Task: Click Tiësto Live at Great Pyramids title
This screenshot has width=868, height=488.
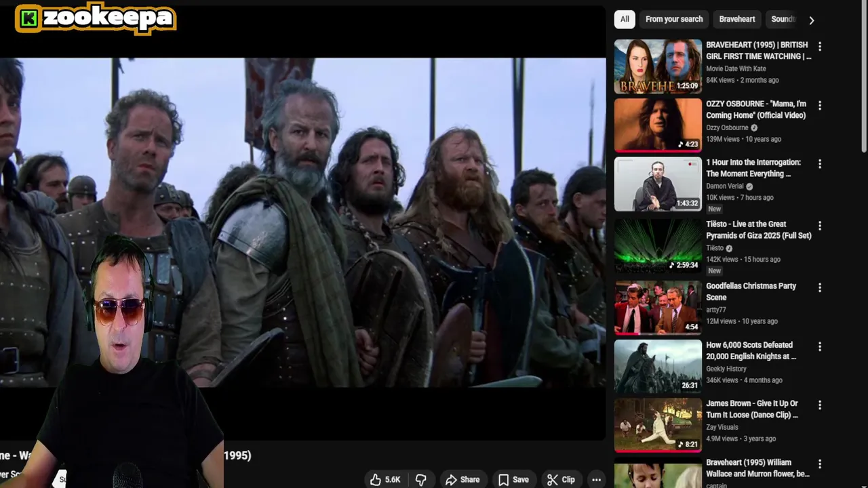Action: pos(759,230)
